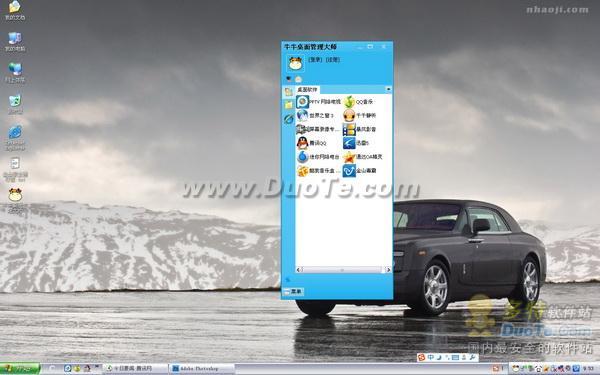Open the 千千静听 player icon

pyautogui.click(x=360, y=115)
